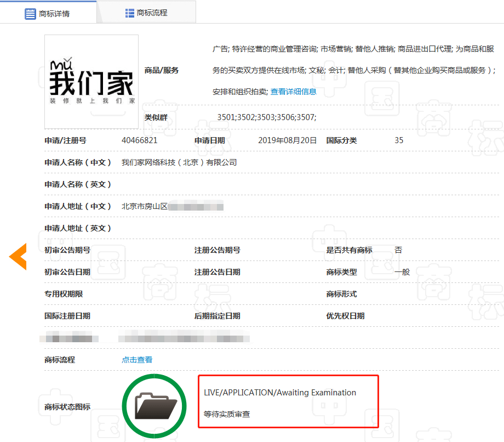
Task: Click the green folder status icon
Action: click(x=154, y=406)
